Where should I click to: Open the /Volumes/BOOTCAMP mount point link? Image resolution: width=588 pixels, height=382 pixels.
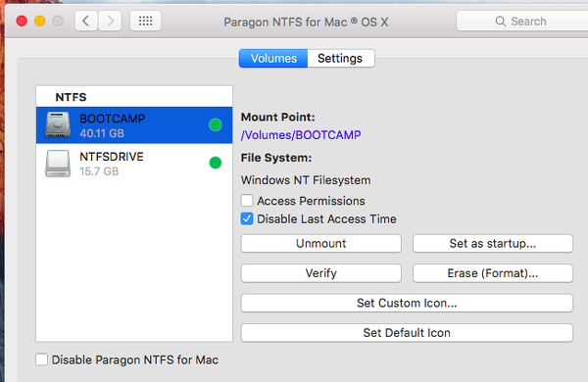tap(301, 135)
